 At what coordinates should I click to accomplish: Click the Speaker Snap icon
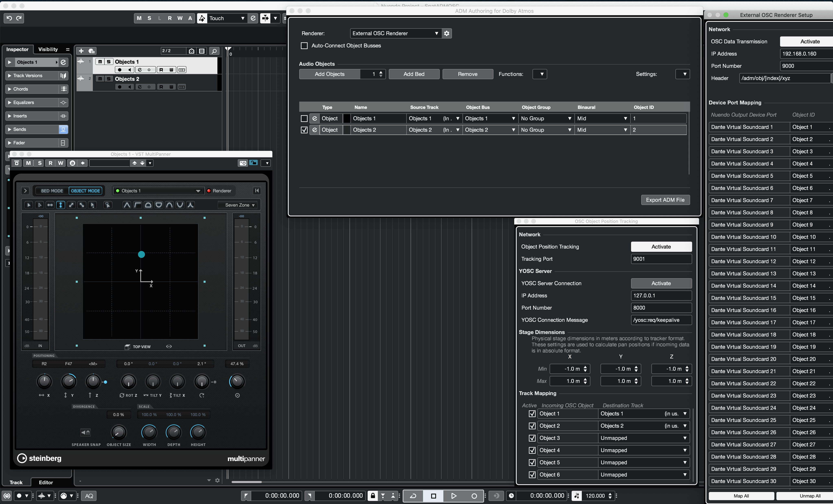point(86,432)
